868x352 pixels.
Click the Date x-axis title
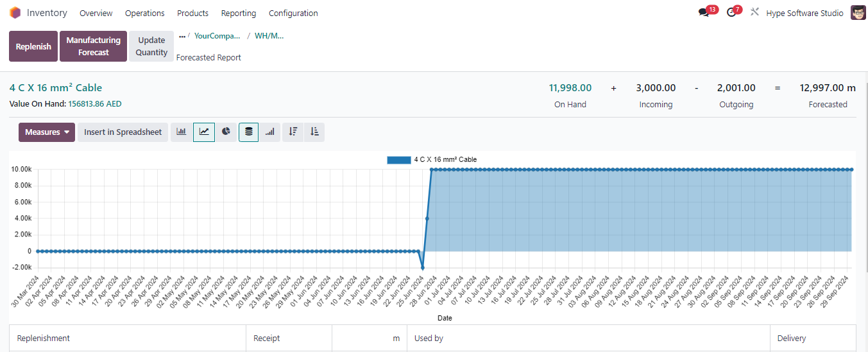click(x=445, y=318)
